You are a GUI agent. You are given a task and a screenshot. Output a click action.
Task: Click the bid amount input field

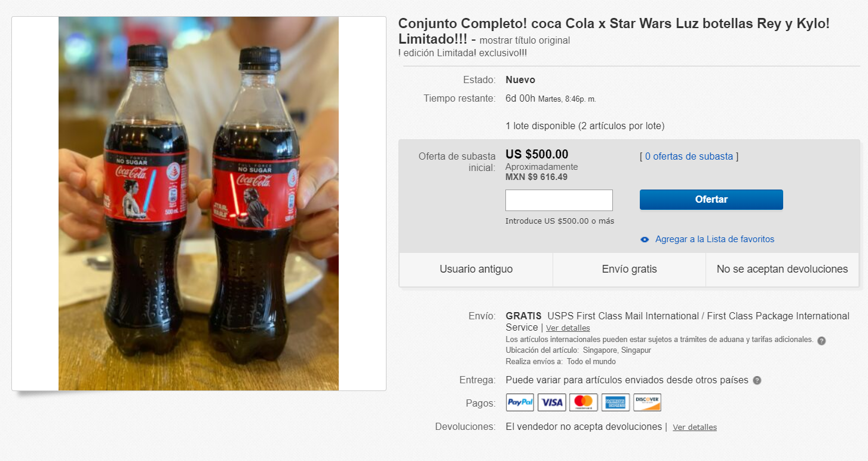(559, 200)
